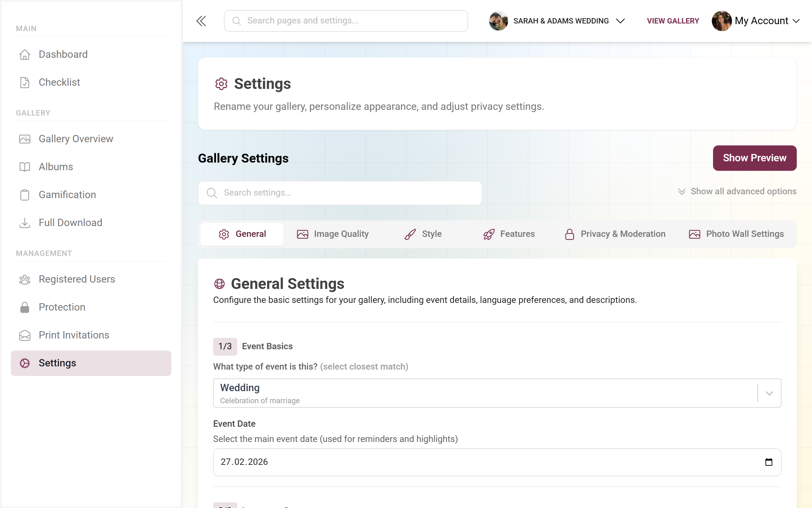Image resolution: width=812 pixels, height=508 pixels.
Task: Click the Features rocket icon
Action: pos(489,234)
